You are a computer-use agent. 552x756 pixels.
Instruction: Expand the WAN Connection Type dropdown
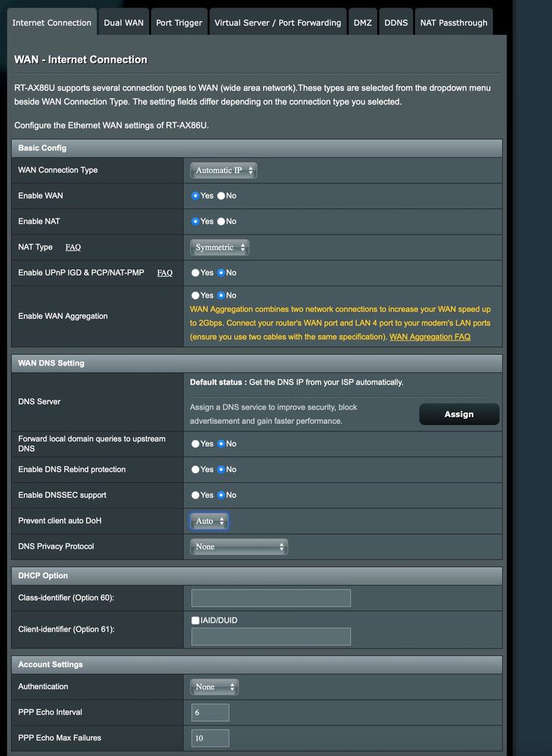(x=223, y=170)
